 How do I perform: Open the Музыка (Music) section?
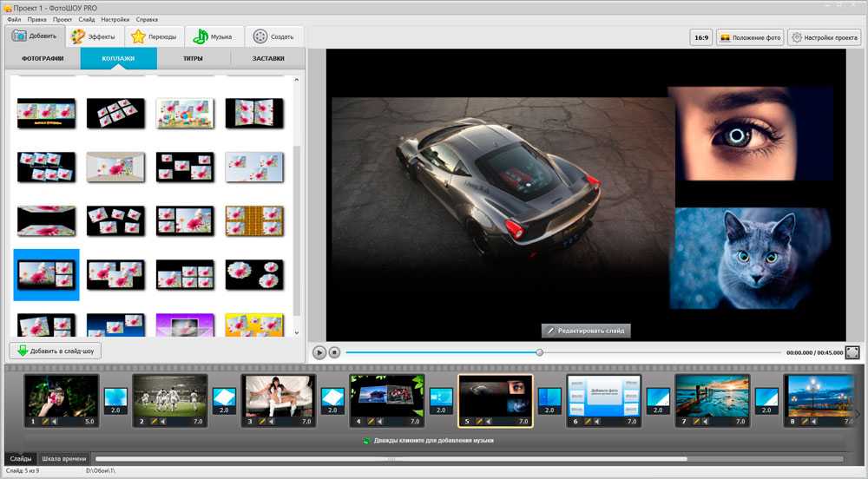pyautogui.click(x=213, y=36)
